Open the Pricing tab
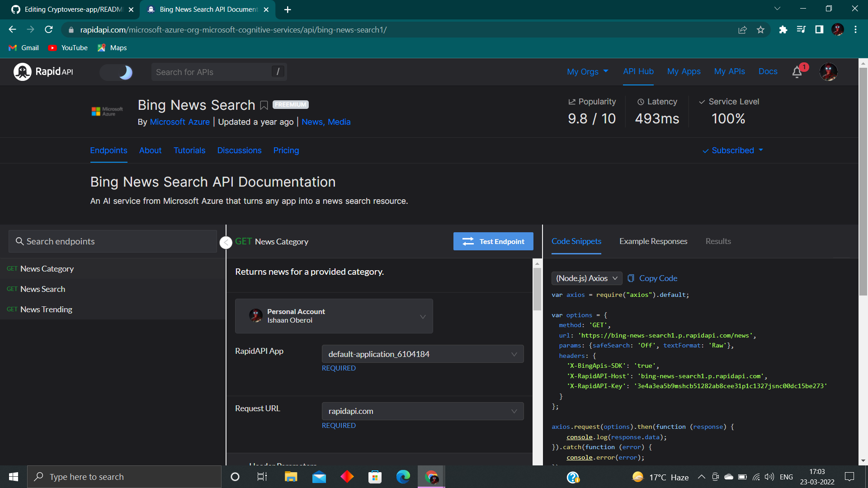The image size is (868, 488). point(286,150)
